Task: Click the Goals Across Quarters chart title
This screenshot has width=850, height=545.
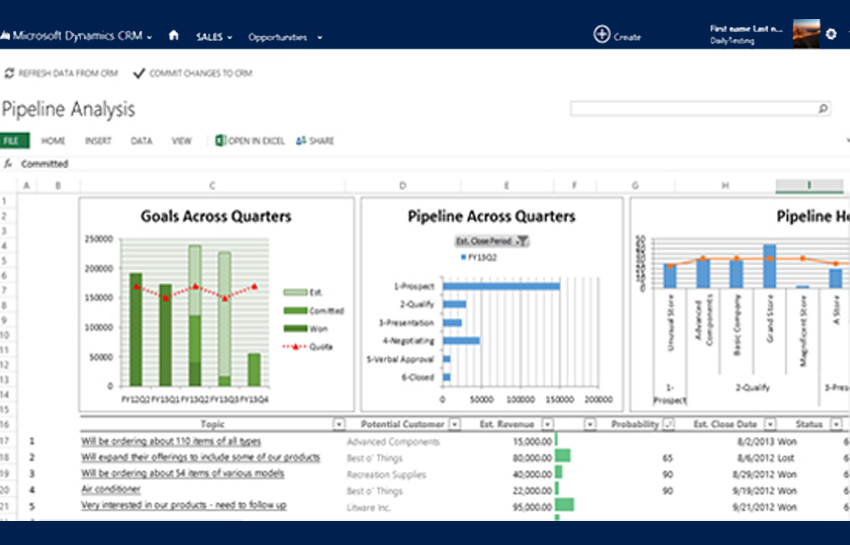Action: [x=216, y=216]
